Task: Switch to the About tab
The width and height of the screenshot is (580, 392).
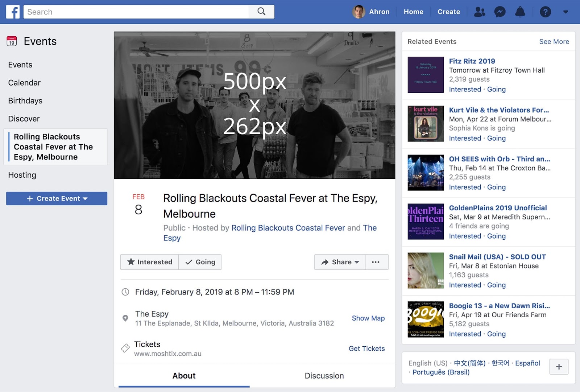Action: [184, 376]
